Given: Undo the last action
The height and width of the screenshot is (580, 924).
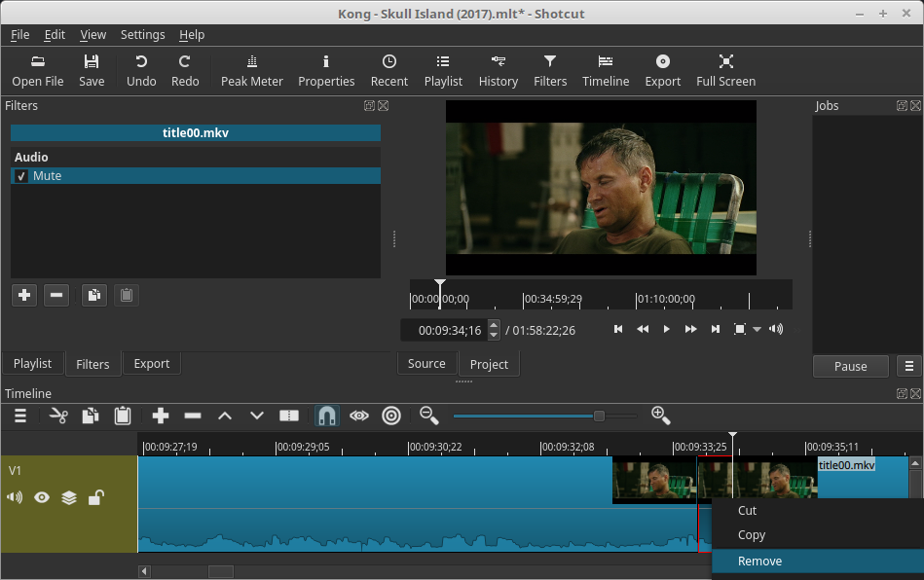Looking at the screenshot, I should pos(141,71).
